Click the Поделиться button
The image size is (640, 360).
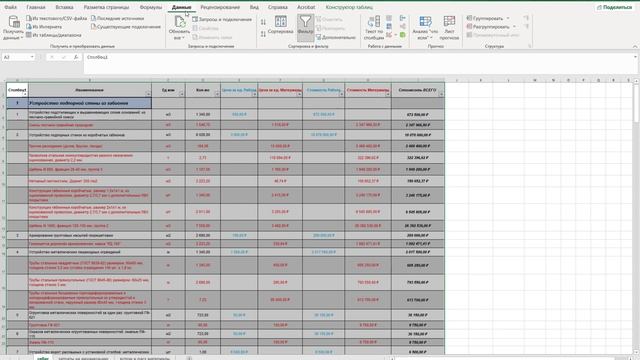614,7
